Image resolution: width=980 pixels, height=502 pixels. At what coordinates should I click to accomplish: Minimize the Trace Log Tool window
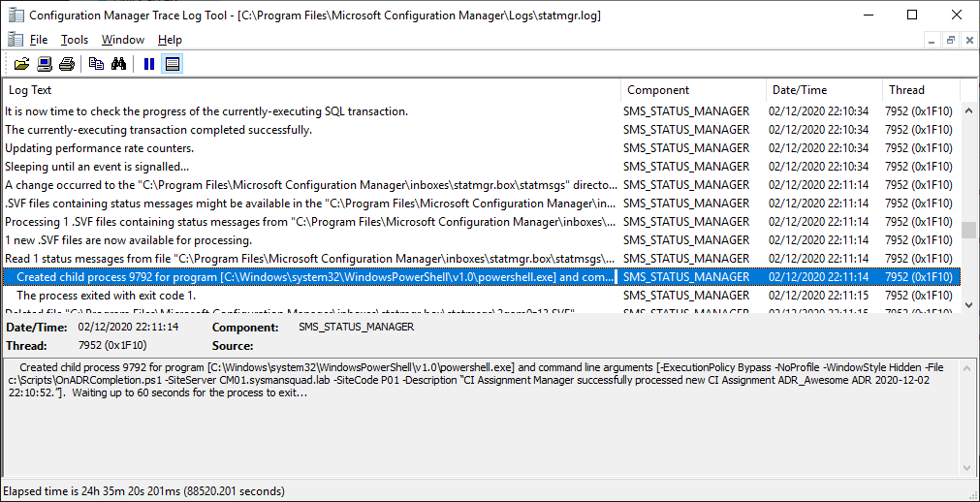(x=870, y=15)
